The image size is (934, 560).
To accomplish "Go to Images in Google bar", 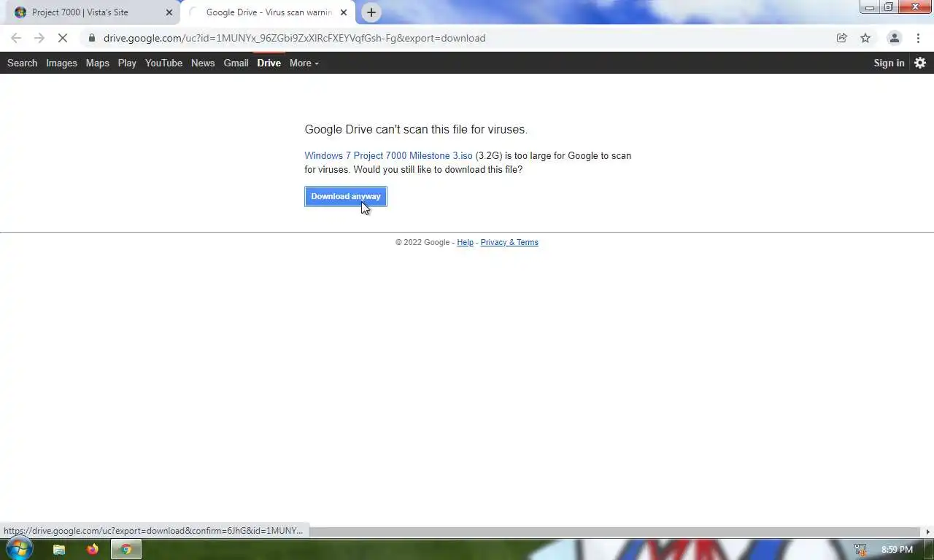I will click(x=61, y=63).
